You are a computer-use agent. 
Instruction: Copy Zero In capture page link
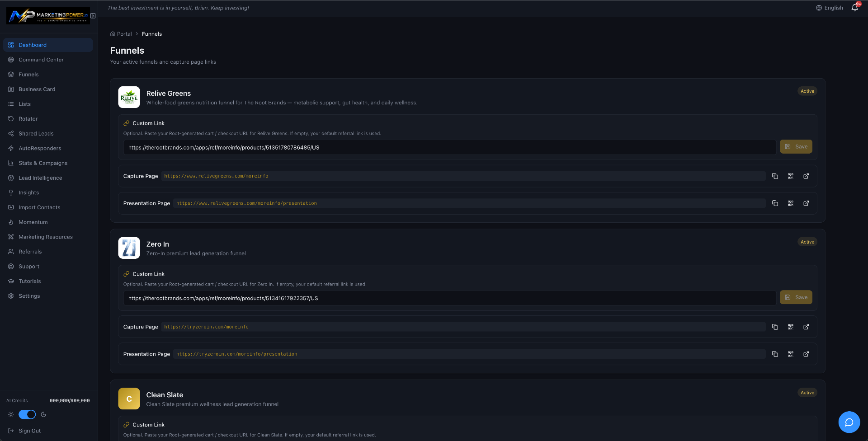tap(775, 327)
